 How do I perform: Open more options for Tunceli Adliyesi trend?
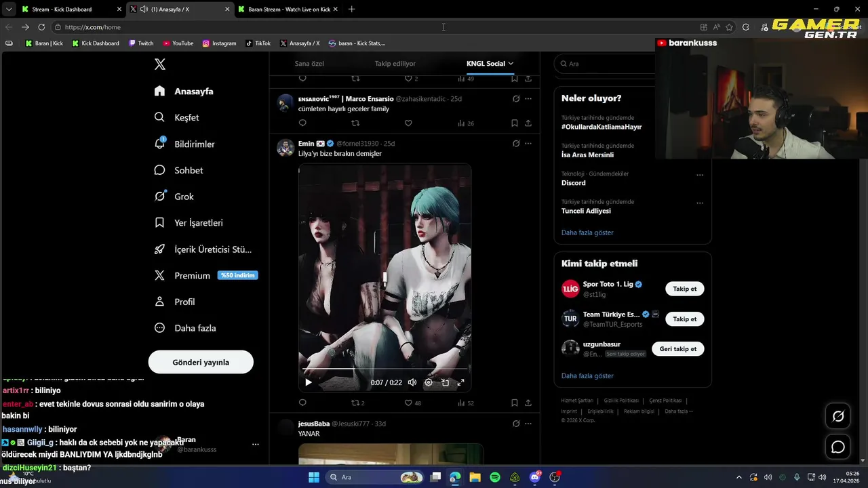point(700,203)
